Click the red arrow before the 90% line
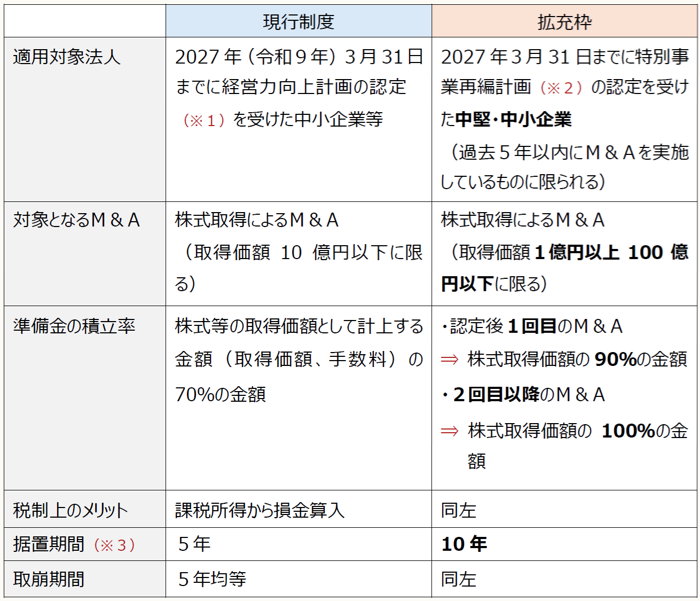This screenshot has height=601, width=700. point(450,360)
